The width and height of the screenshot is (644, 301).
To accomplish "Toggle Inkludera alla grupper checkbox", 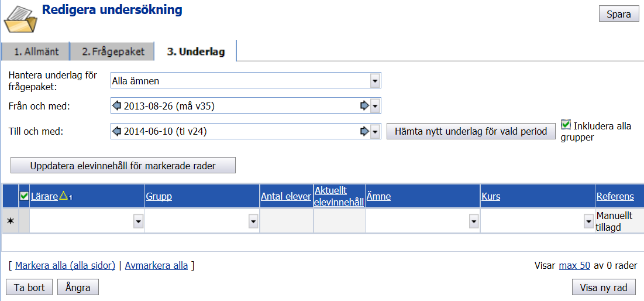I will (x=566, y=124).
